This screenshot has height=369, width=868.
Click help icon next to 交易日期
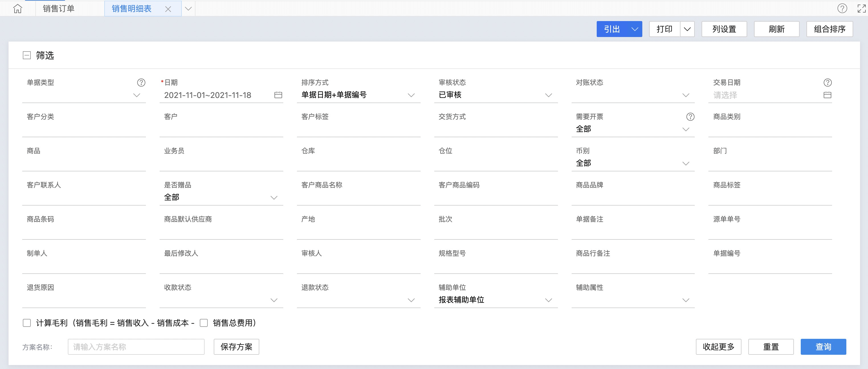click(x=827, y=83)
